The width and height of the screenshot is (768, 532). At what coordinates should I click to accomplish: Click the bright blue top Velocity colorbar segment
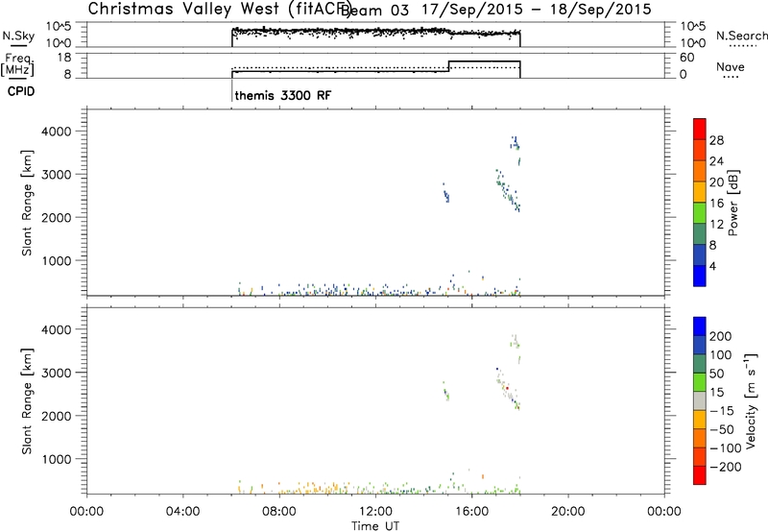(x=700, y=326)
